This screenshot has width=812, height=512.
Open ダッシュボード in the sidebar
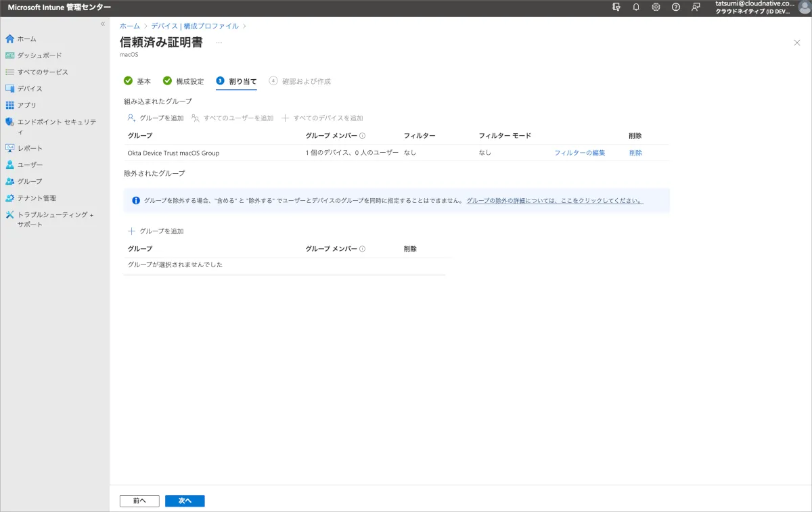click(x=39, y=55)
